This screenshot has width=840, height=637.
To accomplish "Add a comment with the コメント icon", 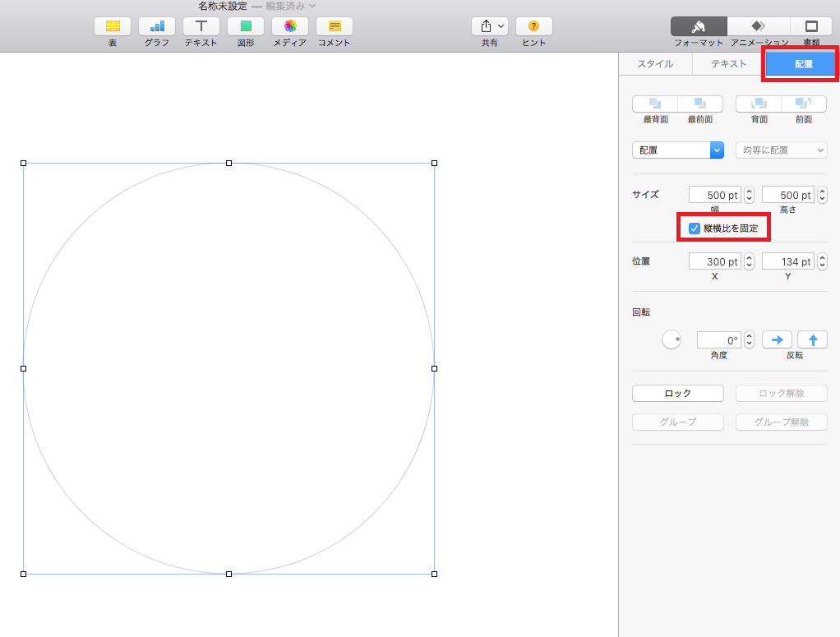I will coord(335,26).
